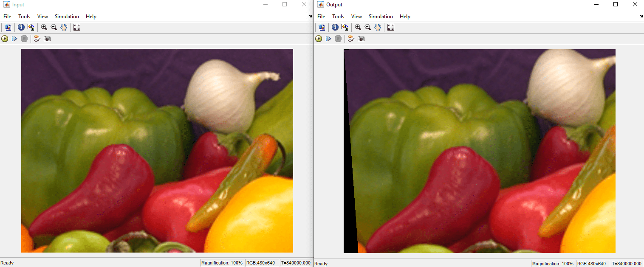This screenshot has width=644, height=267.
Task: Click Snapshot camera icon in Input window
Action: coord(47,39)
